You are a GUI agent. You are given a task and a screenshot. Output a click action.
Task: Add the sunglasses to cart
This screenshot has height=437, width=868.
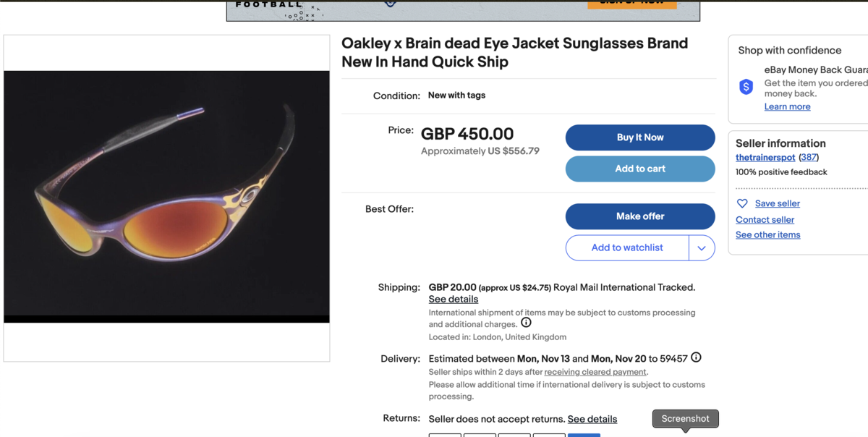click(x=639, y=169)
